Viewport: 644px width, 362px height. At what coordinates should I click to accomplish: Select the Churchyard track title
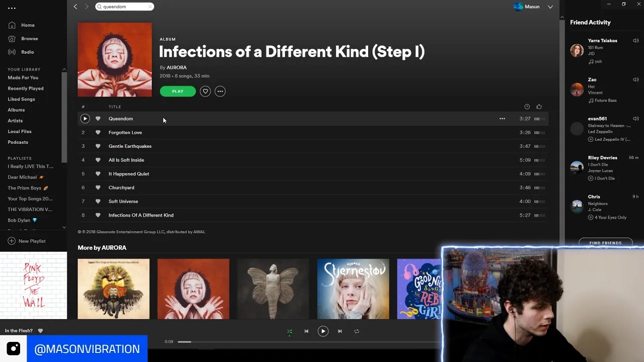[121, 188]
